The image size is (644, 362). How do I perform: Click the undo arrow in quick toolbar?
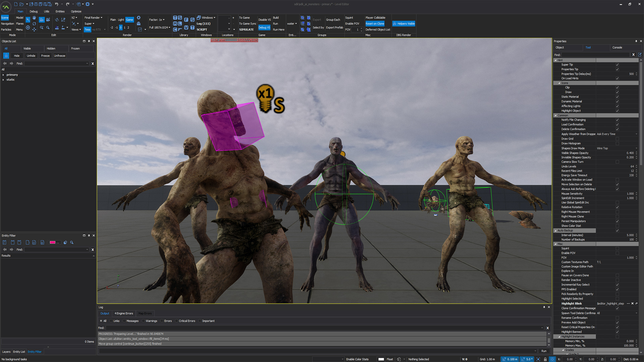tap(56, 4)
